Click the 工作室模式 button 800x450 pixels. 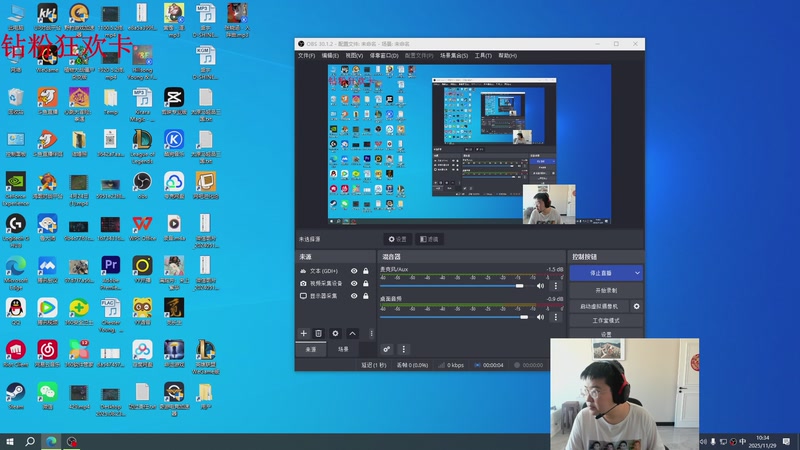coord(606,320)
